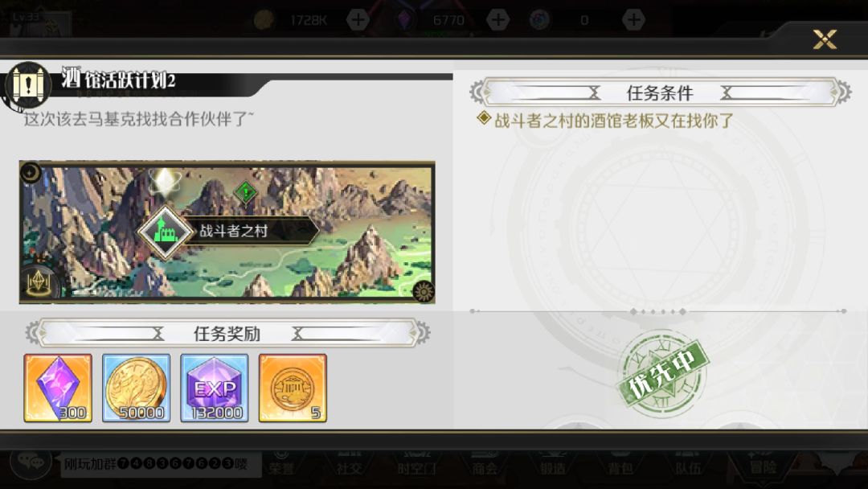
Task: Add purple gems with plus button
Action: (497, 20)
